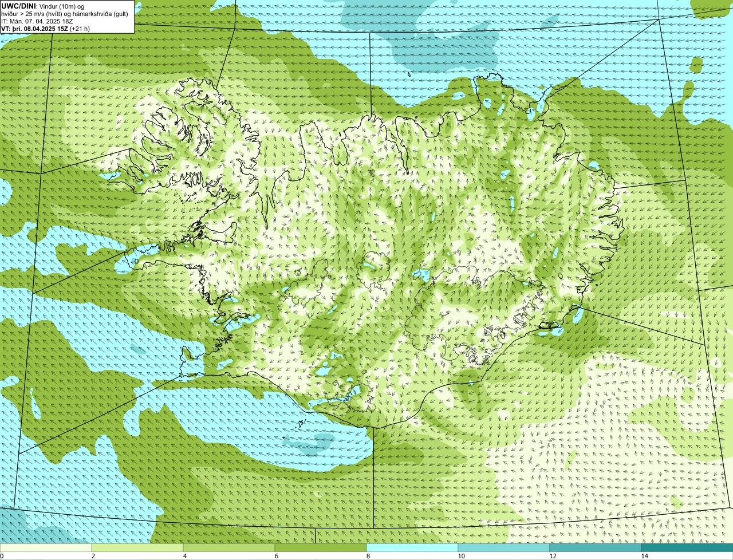The height and width of the screenshot is (560, 733).
Task: Click the 6–8 m/s dark green legend swatch
Action: click(321, 547)
